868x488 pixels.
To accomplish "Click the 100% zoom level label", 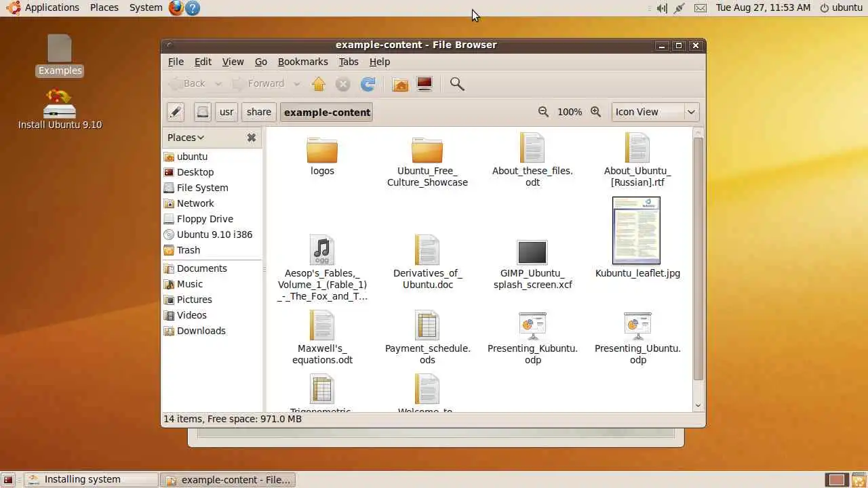I will pos(570,112).
